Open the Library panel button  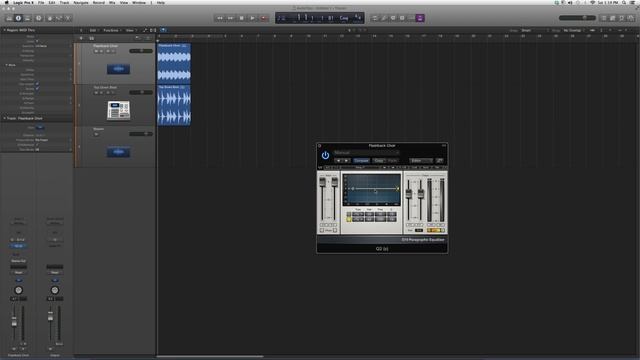9,18
